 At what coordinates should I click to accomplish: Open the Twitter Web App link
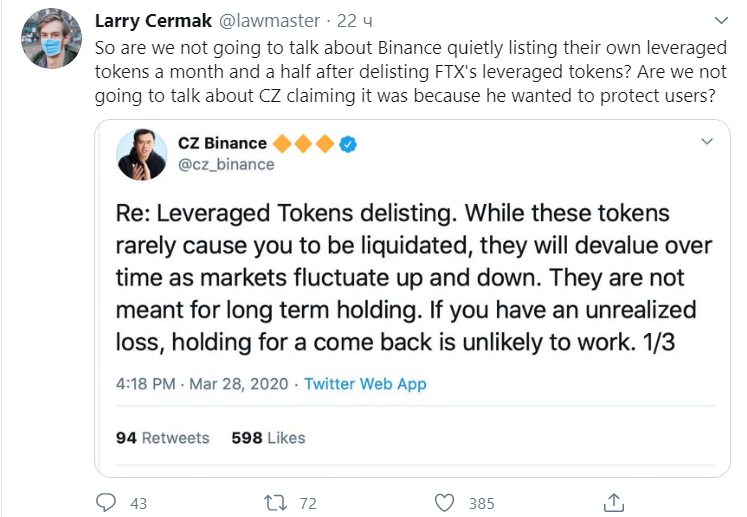pyautogui.click(x=365, y=384)
